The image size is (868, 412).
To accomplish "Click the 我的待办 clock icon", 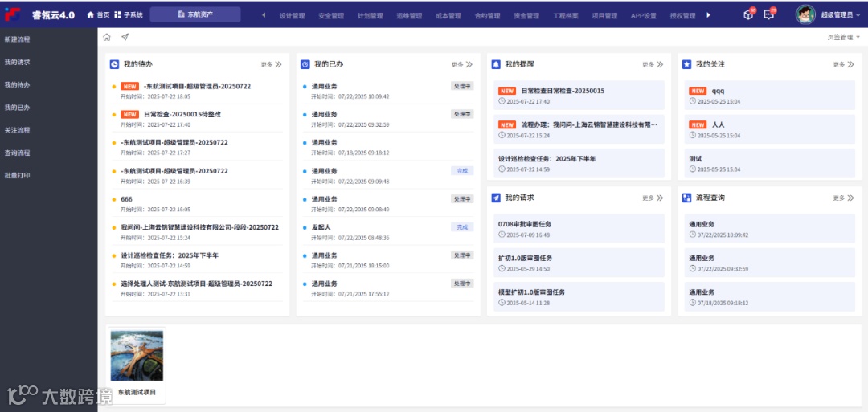I will 114,64.
